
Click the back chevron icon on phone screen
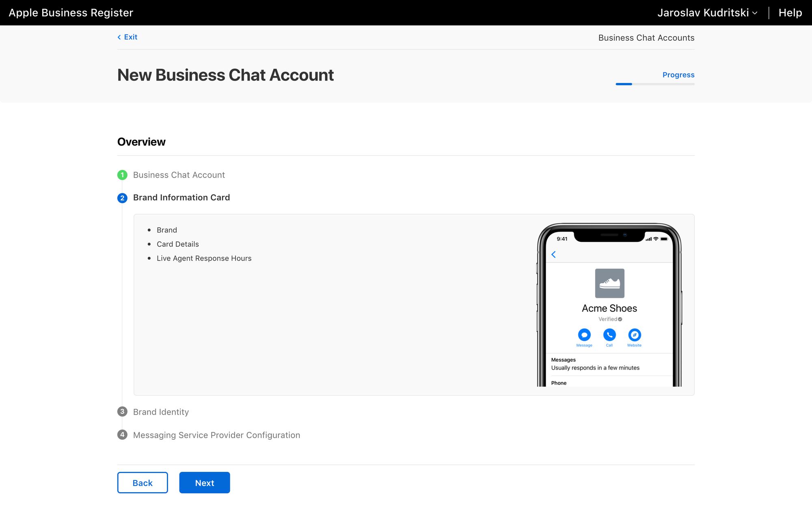click(554, 254)
